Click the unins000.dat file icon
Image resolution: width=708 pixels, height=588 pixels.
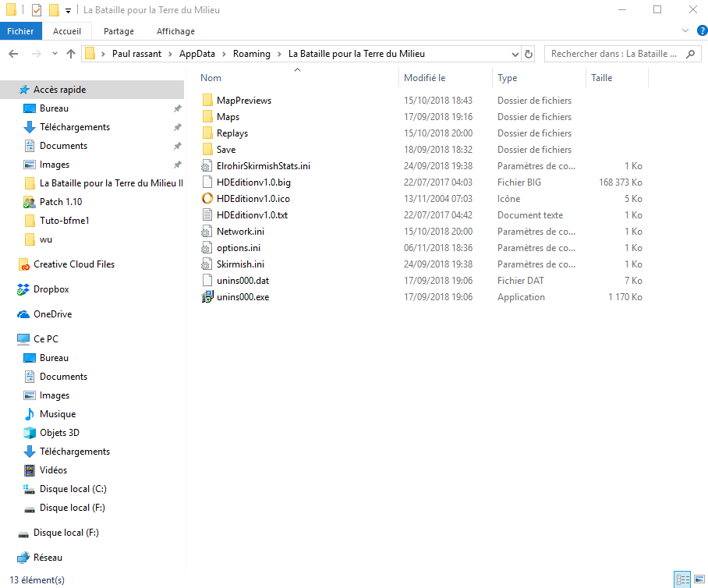(x=207, y=280)
